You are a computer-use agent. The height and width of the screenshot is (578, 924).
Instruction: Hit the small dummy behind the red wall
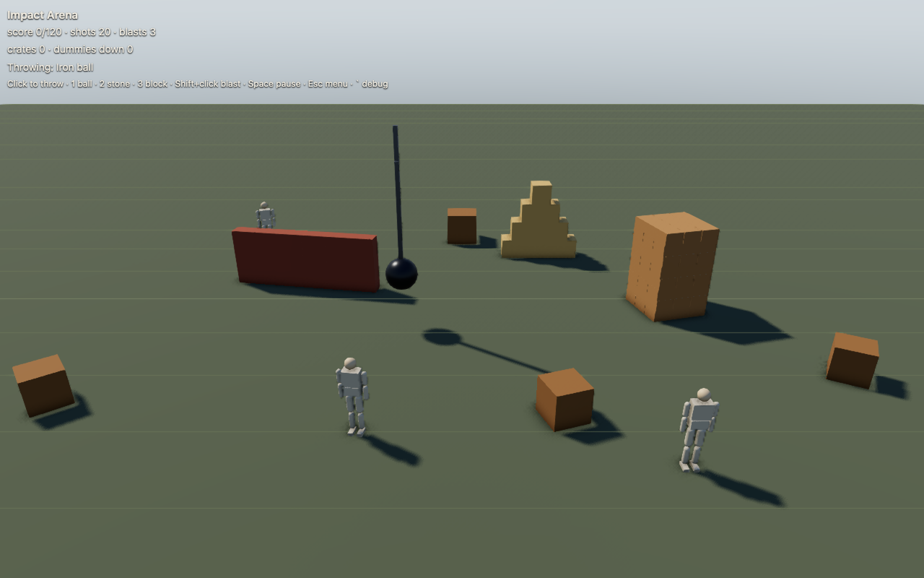click(x=266, y=215)
